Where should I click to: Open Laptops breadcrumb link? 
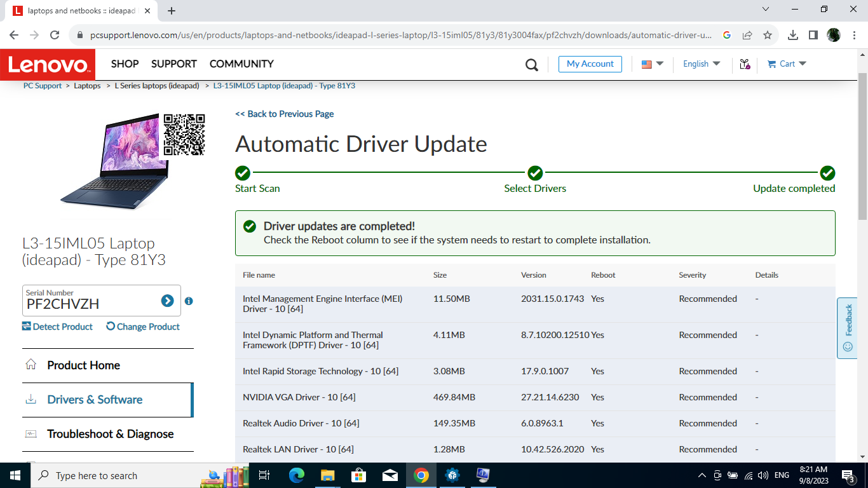click(x=87, y=86)
